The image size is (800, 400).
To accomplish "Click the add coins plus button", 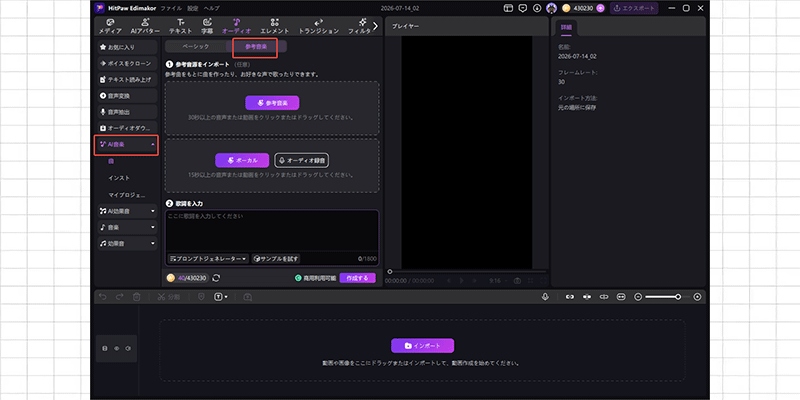I will pyautogui.click(x=600, y=8).
